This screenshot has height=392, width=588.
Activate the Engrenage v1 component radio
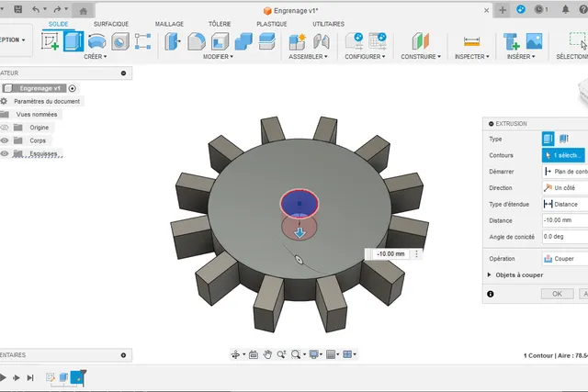coord(73,88)
